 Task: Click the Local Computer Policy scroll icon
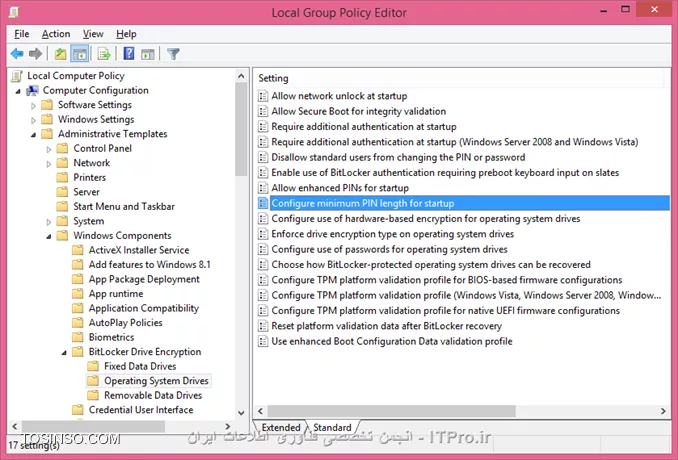pyautogui.click(x=17, y=76)
